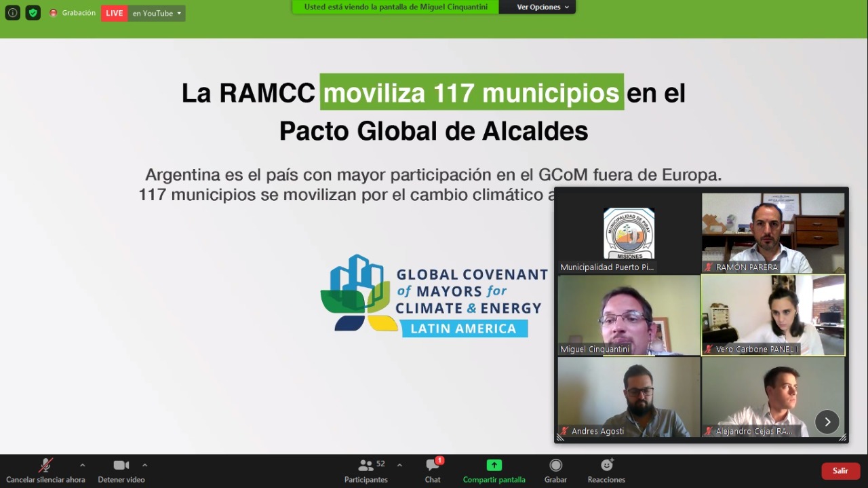This screenshot has width=868, height=488.
Task: Open the Participantes panel
Action: click(366, 471)
